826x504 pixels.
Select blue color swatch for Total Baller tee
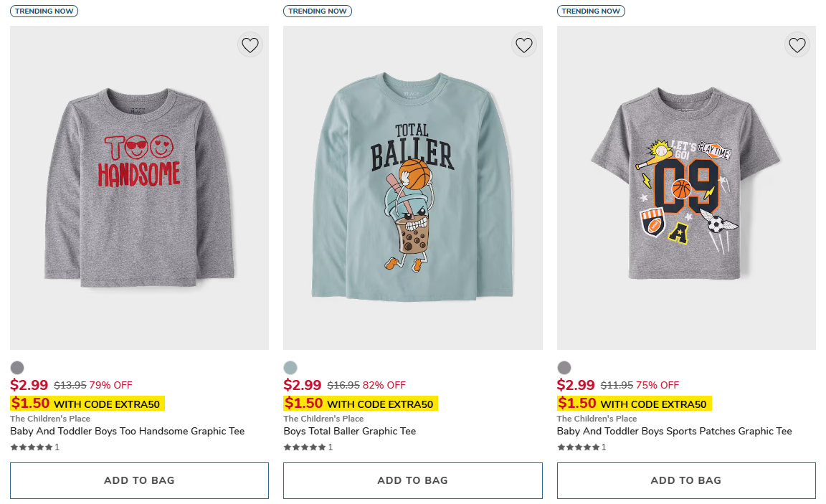(290, 367)
